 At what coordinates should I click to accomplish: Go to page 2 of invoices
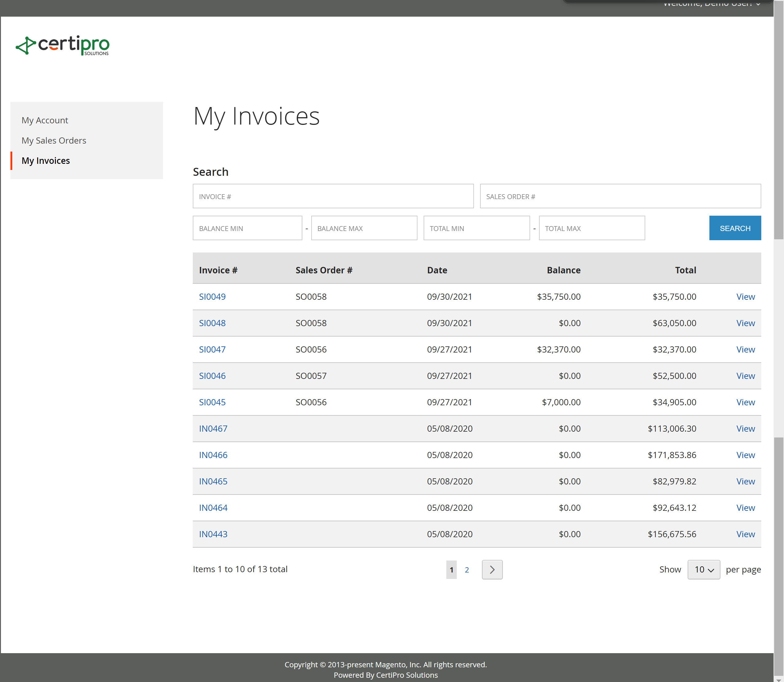click(466, 570)
